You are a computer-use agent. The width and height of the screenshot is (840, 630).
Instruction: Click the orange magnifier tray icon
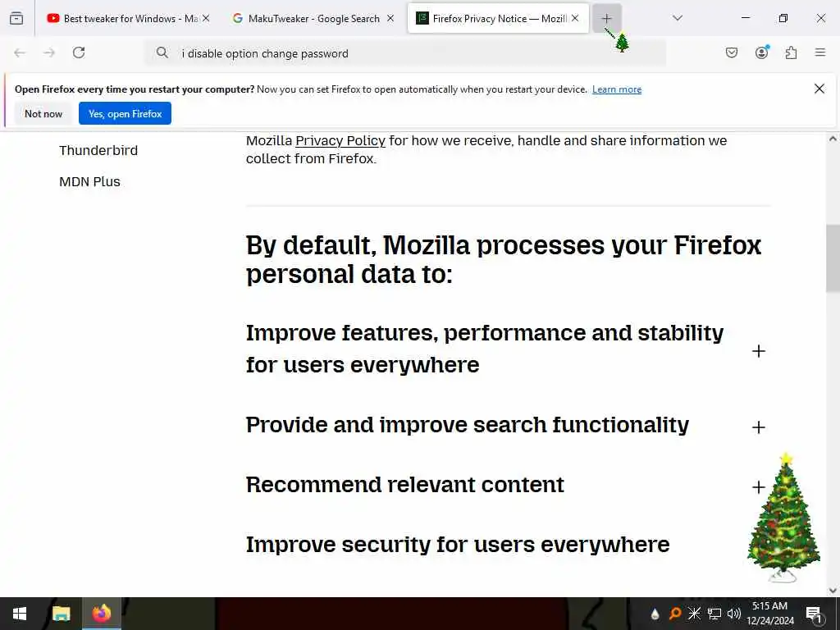click(x=674, y=614)
